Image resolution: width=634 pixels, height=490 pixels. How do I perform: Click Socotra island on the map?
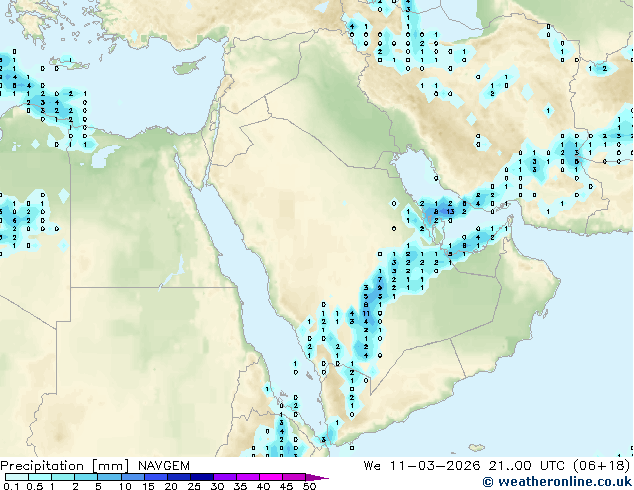pyautogui.click(x=477, y=448)
